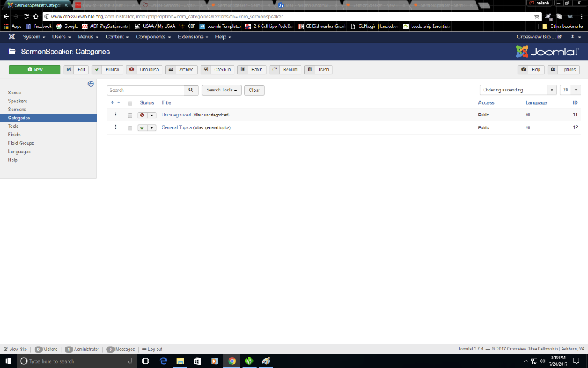Open Apps shortcut in bookmarks bar

12,26
